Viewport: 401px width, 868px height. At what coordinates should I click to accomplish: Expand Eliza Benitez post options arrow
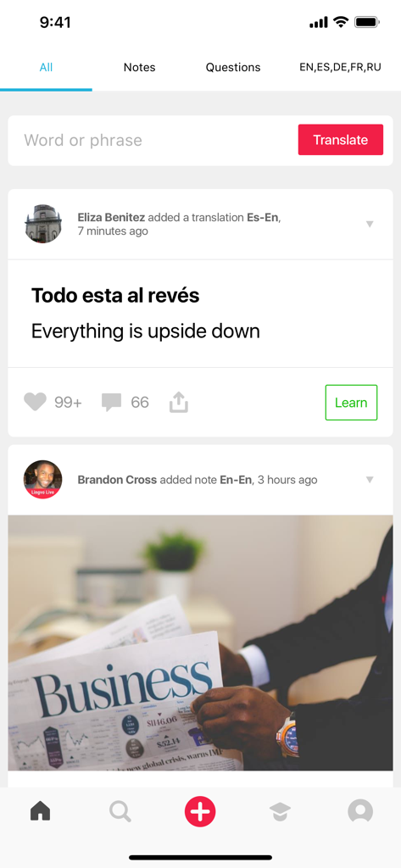(370, 224)
